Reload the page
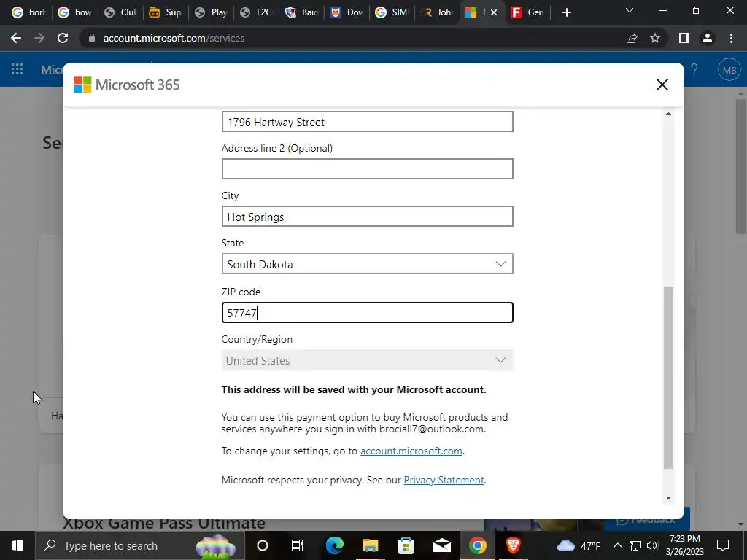Image resolution: width=747 pixels, height=560 pixels. coord(63,38)
